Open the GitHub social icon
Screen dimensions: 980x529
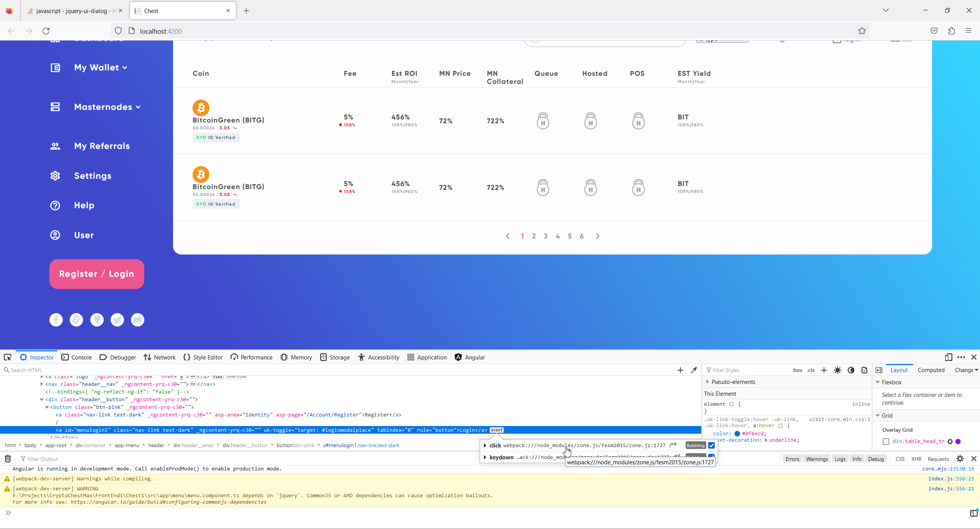tap(97, 320)
